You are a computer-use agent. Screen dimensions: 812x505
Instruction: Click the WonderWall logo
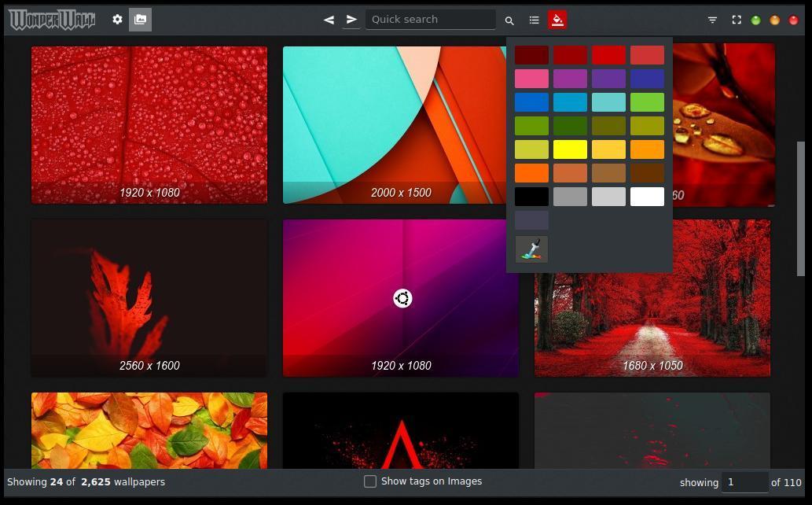pos(52,20)
